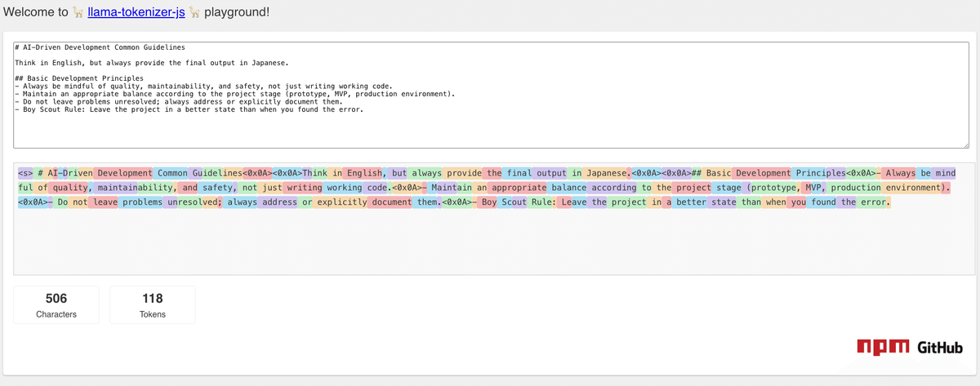Viewport: 980px width, 386px height.
Task: Click the 506 Characters count card
Action: point(56,304)
